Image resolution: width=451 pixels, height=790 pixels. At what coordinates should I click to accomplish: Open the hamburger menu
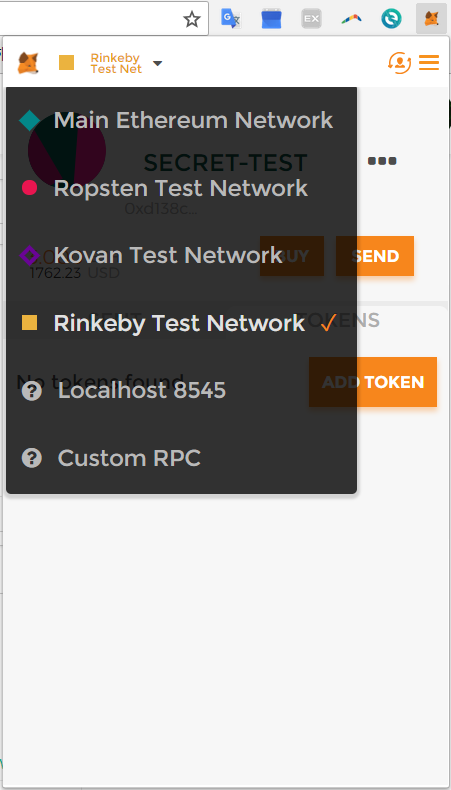(429, 63)
